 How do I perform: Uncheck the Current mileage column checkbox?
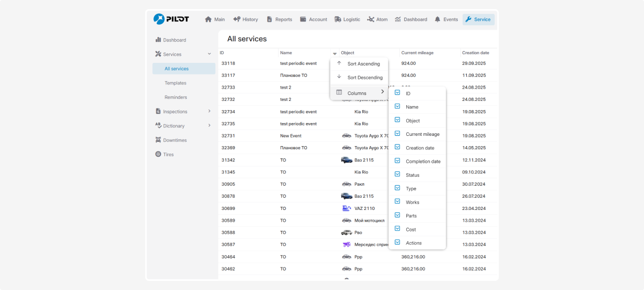(398, 134)
